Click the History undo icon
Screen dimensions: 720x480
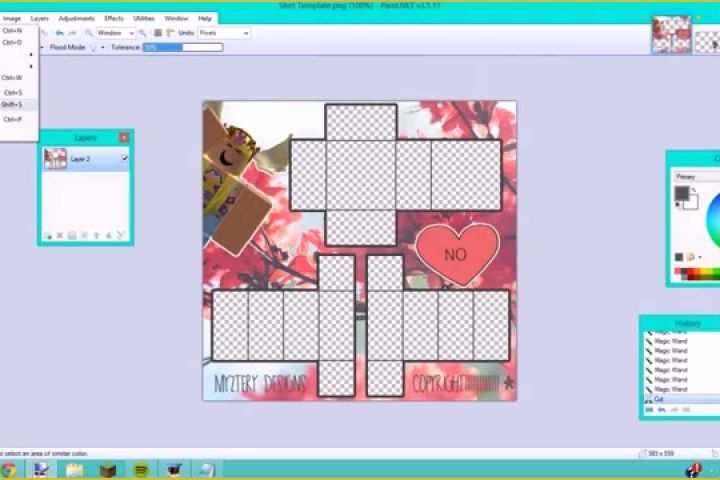click(662, 410)
